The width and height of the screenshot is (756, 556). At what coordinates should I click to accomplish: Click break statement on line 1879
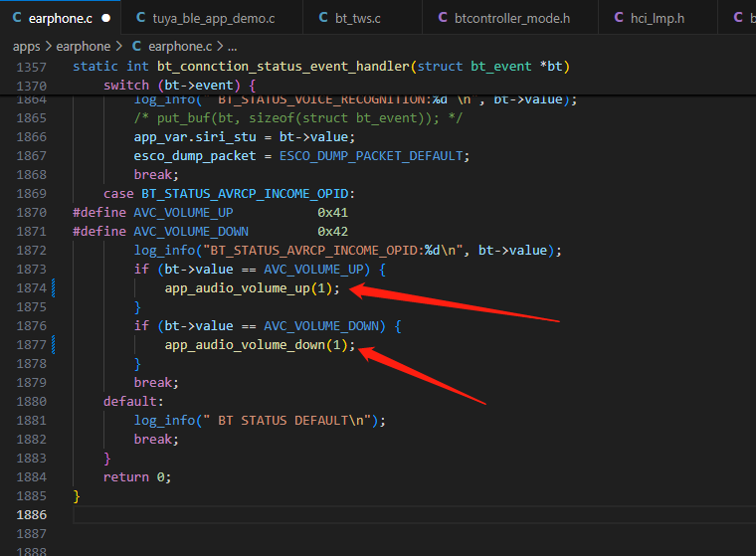pyautogui.click(x=156, y=382)
